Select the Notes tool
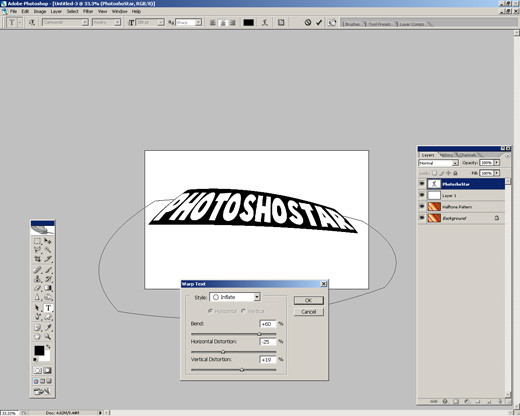 [x=37, y=328]
